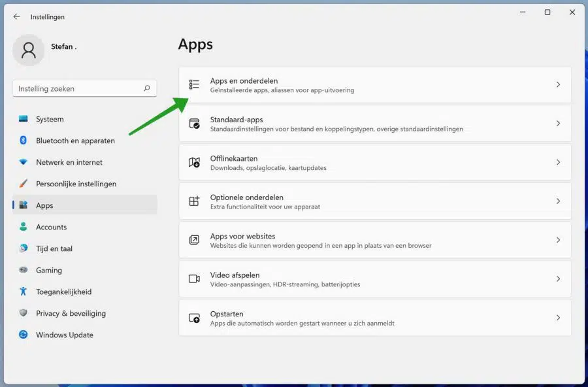Open Apps voor websites title
Image resolution: width=588 pixels, height=387 pixels.
(242, 236)
